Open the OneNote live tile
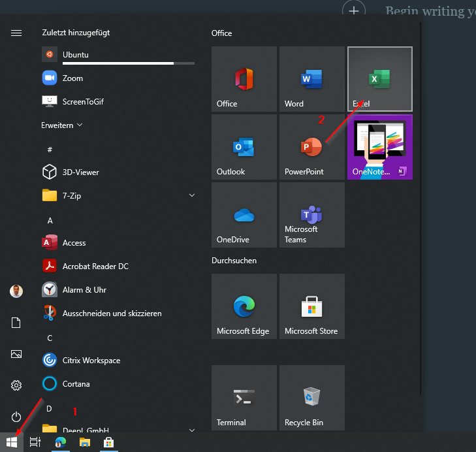This screenshot has width=476, height=452. pyautogui.click(x=379, y=148)
